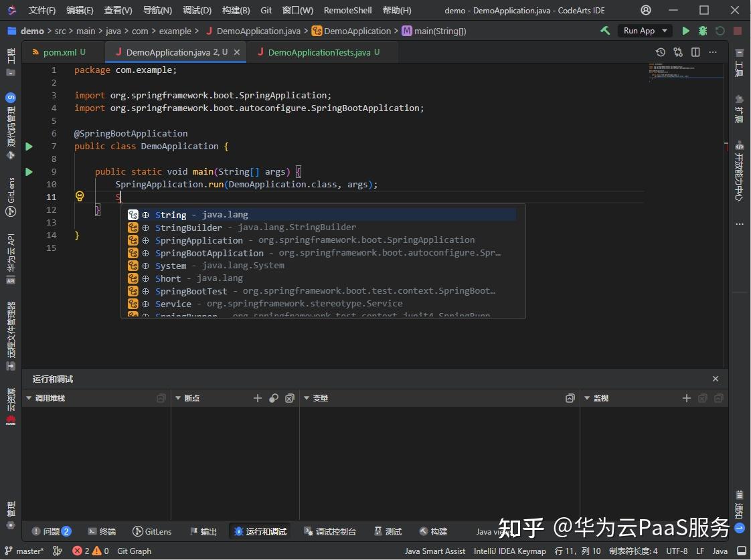Image resolution: width=751 pixels, height=560 pixels.
Task: Click the hammer build icon
Action: 605,31
